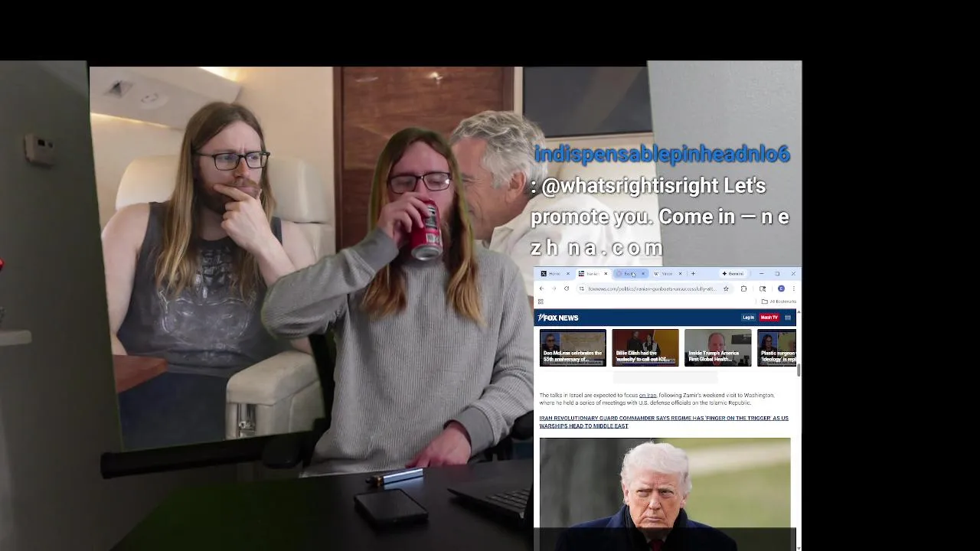Open a new browser tab
Viewport: 980px width, 551px height.
[x=693, y=273]
